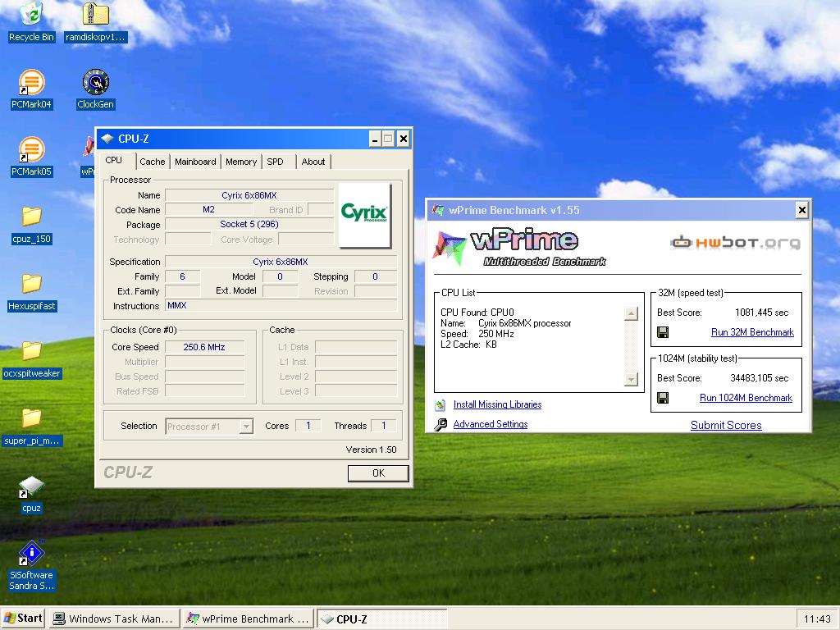Click the 32M best score 1081,445 sec
This screenshot has height=630, width=840.
(761, 313)
